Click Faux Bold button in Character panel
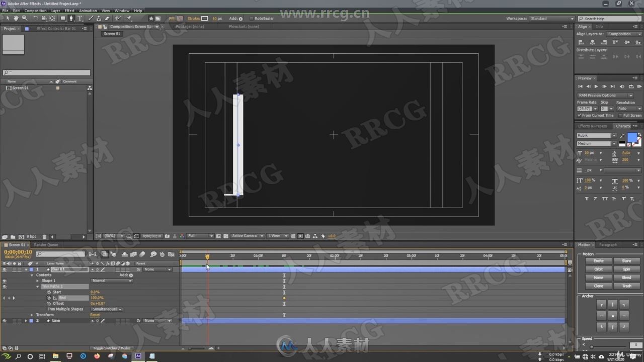Viewport: 644px width, 362px height. click(x=587, y=199)
